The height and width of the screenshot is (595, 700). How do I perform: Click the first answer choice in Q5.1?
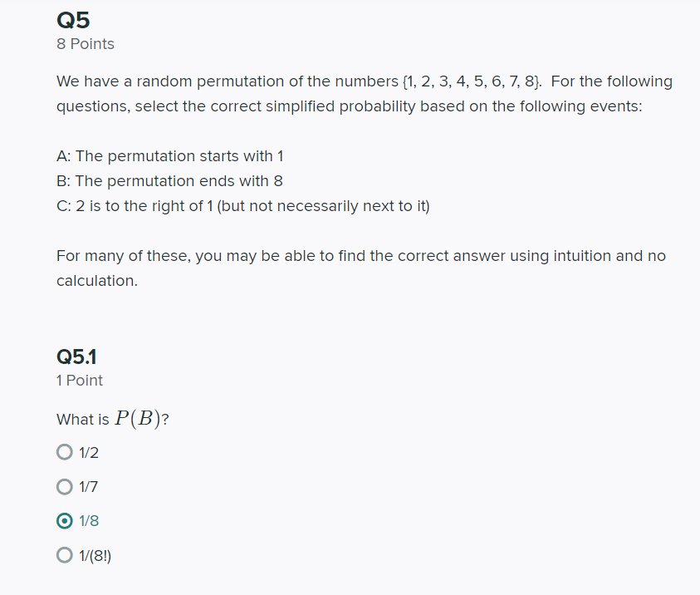click(x=85, y=452)
